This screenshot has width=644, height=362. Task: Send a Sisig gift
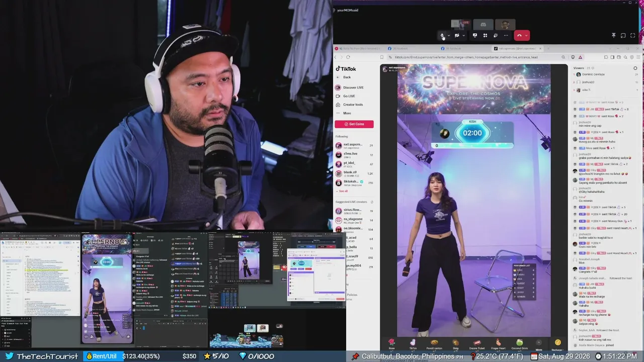point(455,344)
